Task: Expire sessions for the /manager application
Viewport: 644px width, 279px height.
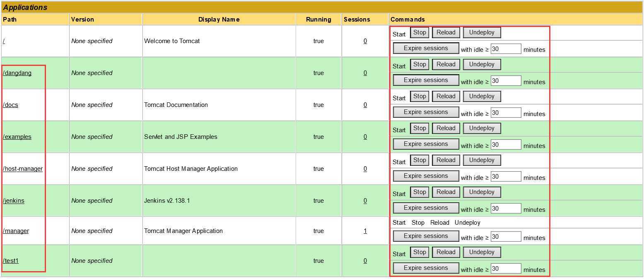Action: click(426, 236)
